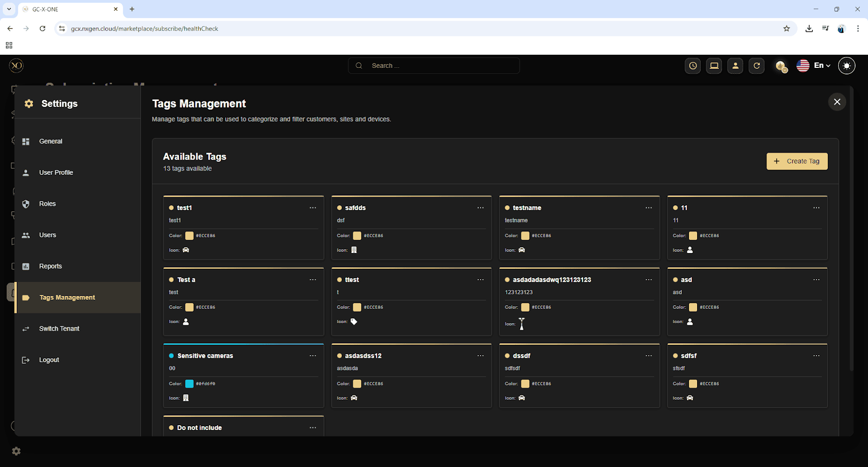Screen dimensions: 868x467
Task: Open more options for the testname tag
Action: click(x=648, y=208)
